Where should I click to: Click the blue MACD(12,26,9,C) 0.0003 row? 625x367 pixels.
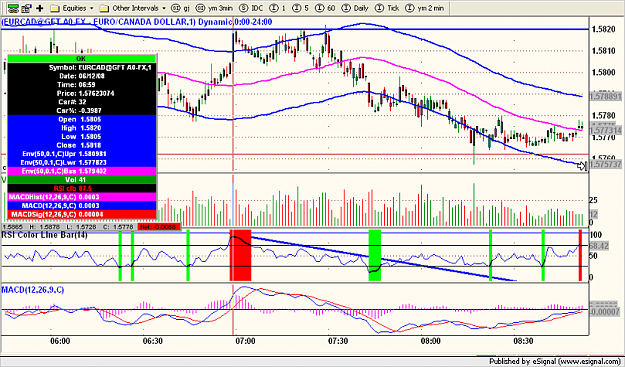[x=82, y=206]
